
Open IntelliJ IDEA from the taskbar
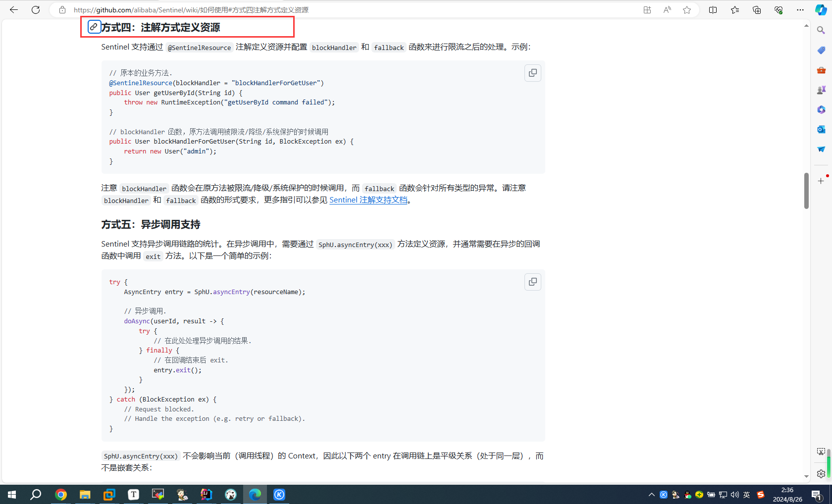pos(206,494)
